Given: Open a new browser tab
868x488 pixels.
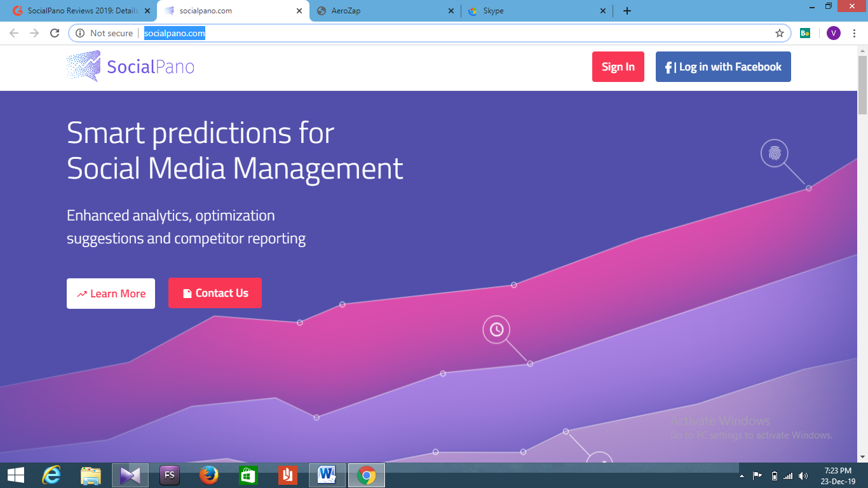Looking at the screenshot, I should pyautogui.click(x=627, y=11).
